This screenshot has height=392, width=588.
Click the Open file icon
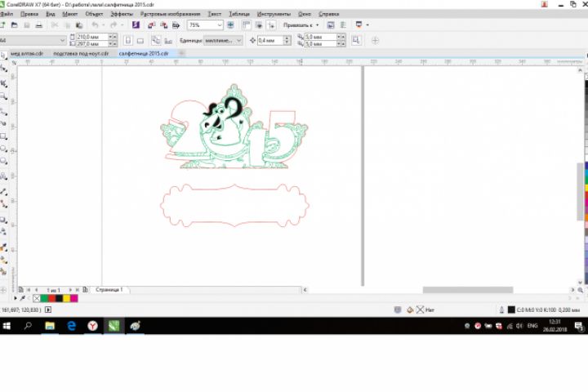click(x=14, y=25)
